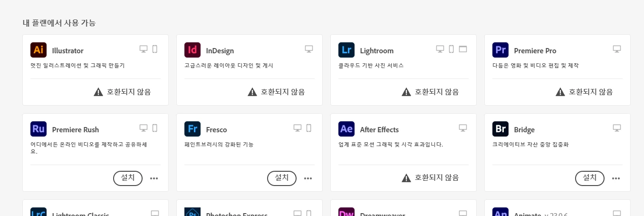Open more options menu for Bridge
This screenshot has width=644, height=216.
tap(616, 178)
